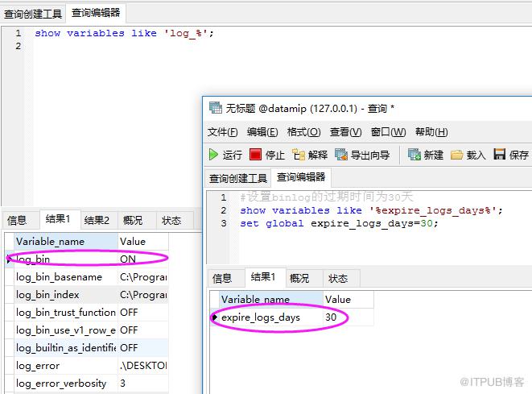Image resolution: width=532 pixels, height=394 pixels.
Task: Select the log_error_verbosity cell
Action: [66, 384]
